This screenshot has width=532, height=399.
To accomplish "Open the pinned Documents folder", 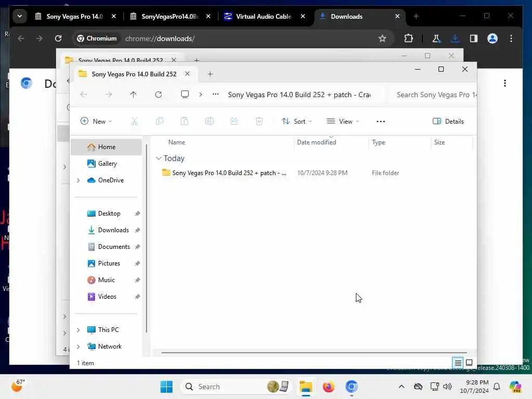I will point(106,247).
